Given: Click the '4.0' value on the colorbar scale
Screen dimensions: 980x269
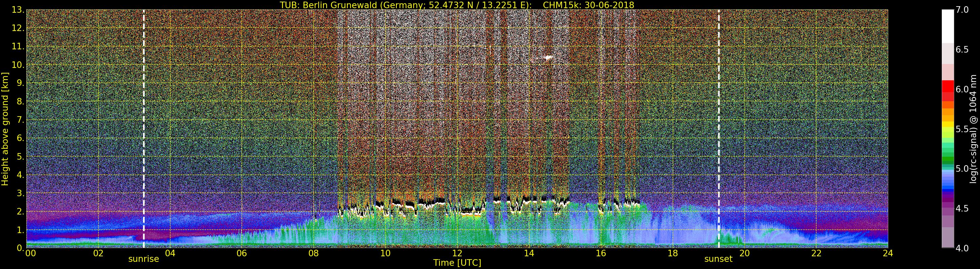Looking at the screenshot, I should point(962,248).
